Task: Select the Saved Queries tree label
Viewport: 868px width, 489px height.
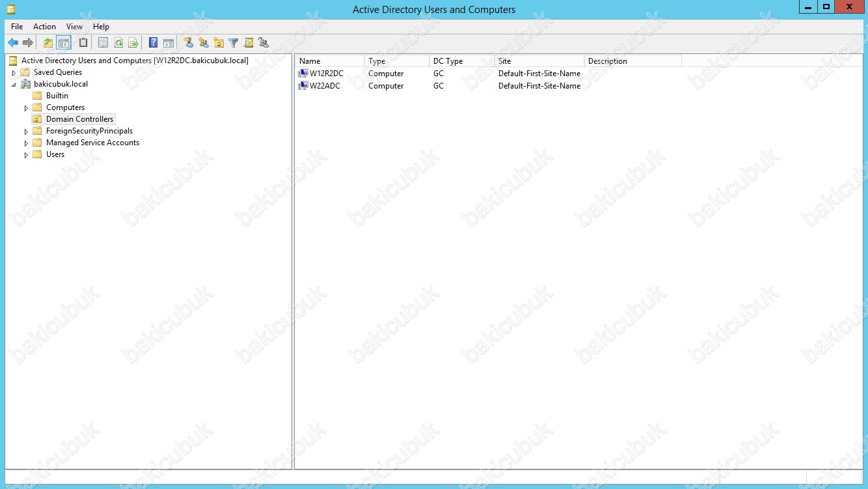Action: coord(58,72)
